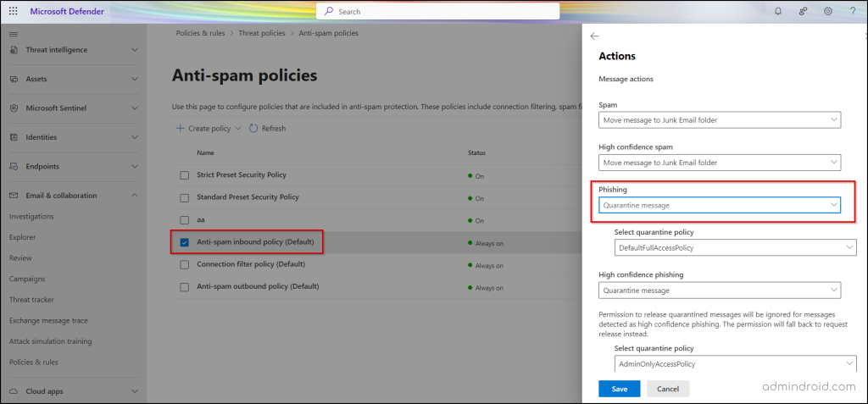This screenshot has width=868, height=404.
Task: Open the settings gear icon
Action: tap(827, 11)
